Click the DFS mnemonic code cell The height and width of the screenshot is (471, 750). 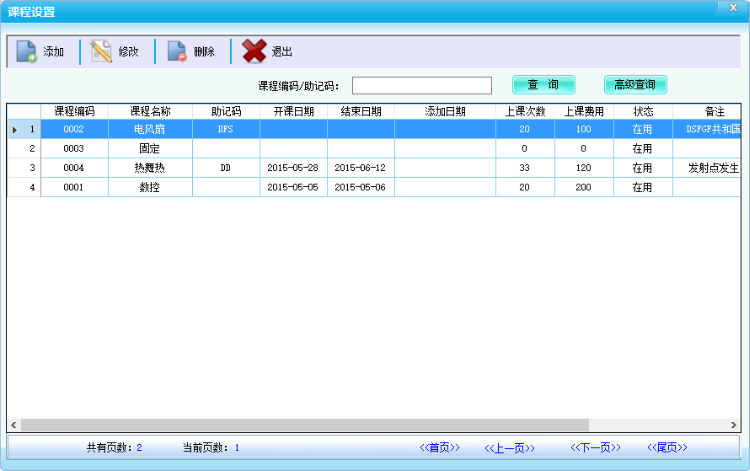(226, 129)
